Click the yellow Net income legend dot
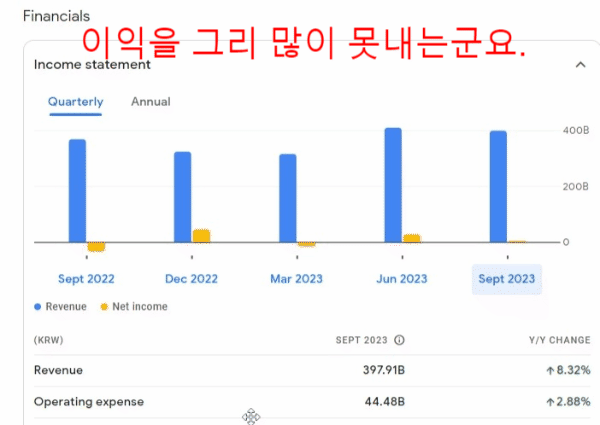600x425 pixels. (x=104, y=307)
